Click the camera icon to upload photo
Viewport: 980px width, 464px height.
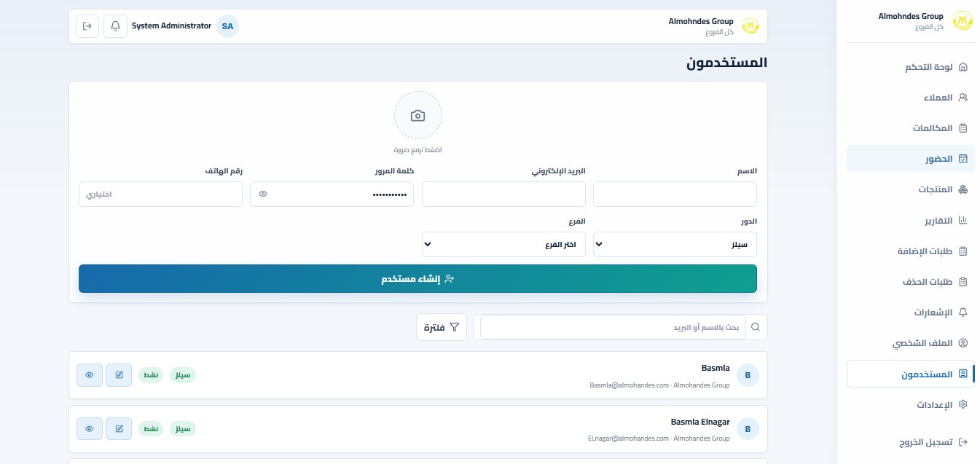click(x=418, y=115)
